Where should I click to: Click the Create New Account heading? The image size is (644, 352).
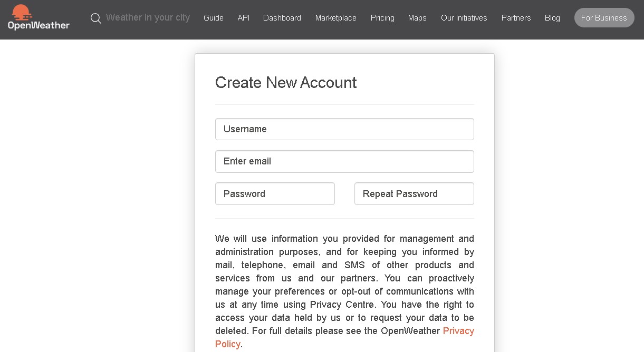coord(286,83)
